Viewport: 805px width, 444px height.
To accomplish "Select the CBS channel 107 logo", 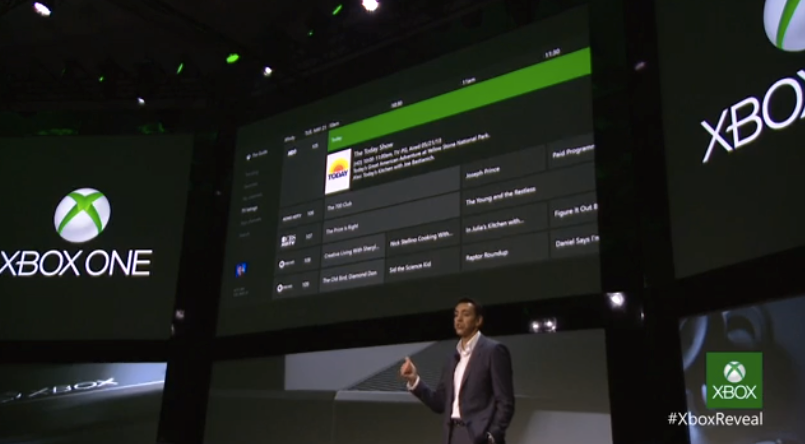I will click(x=288, y=240).
